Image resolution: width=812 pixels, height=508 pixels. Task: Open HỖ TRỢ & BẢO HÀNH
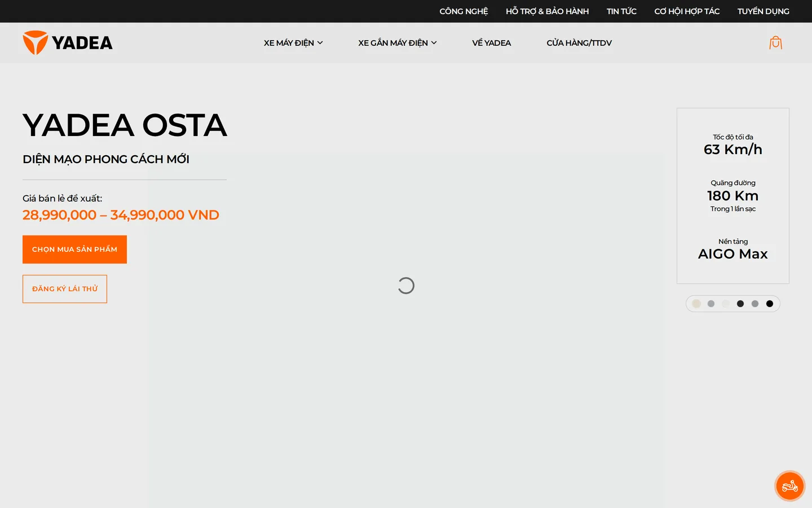[548, 11]
